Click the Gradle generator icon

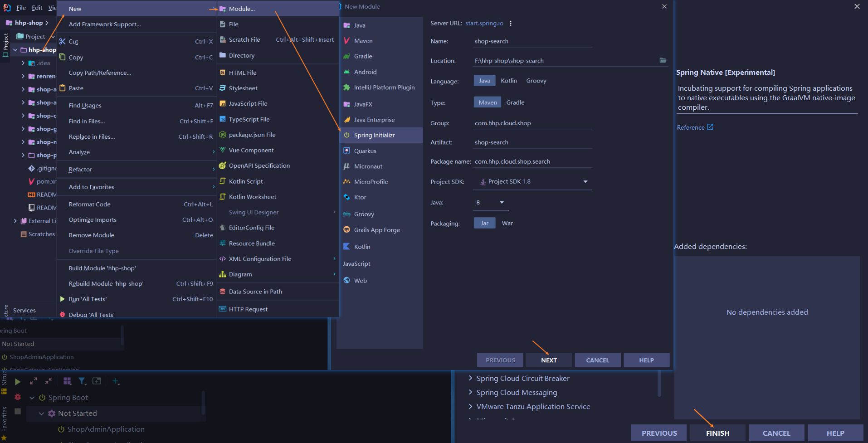[346, 56]
